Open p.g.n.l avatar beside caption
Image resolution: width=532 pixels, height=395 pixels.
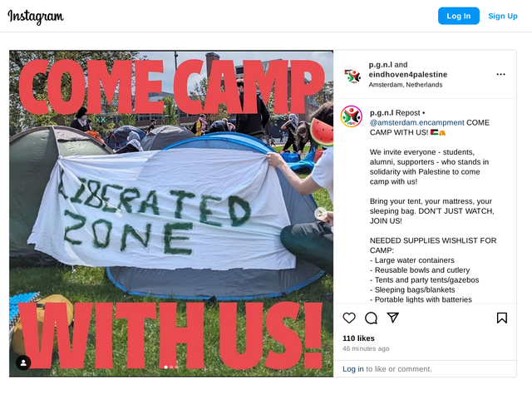[352, 116]
